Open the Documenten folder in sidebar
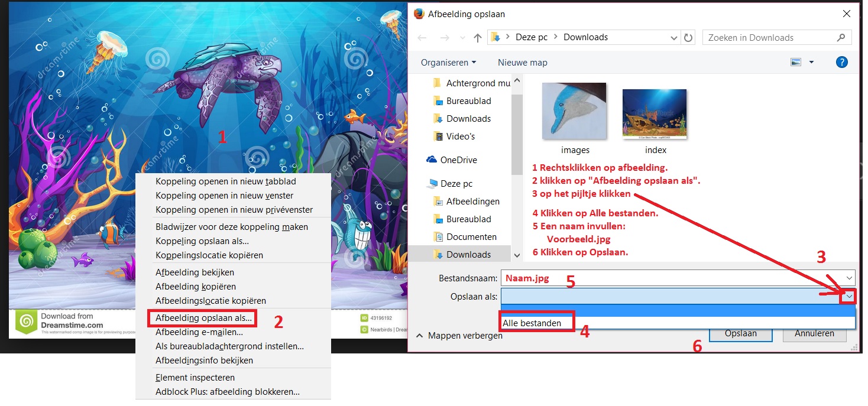 tap(471, 237)
